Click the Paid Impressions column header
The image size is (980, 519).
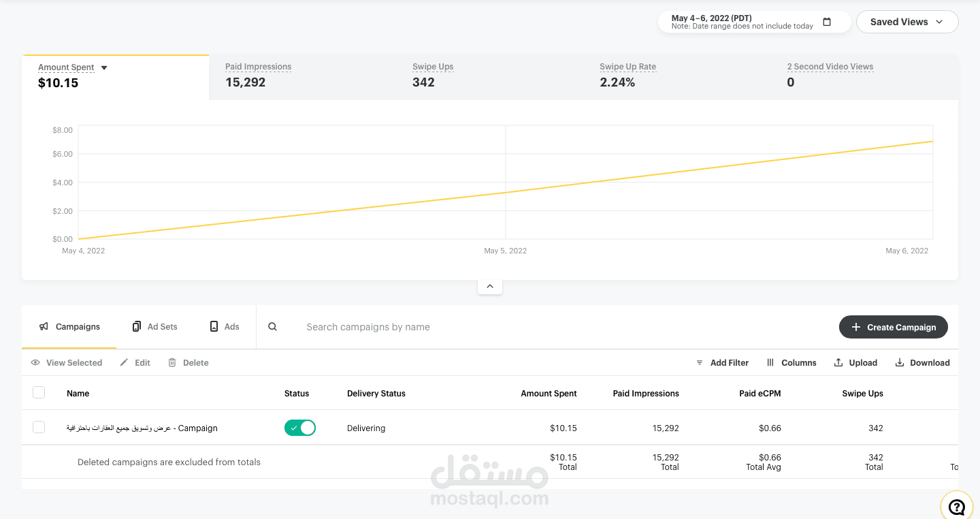[646, 394]
